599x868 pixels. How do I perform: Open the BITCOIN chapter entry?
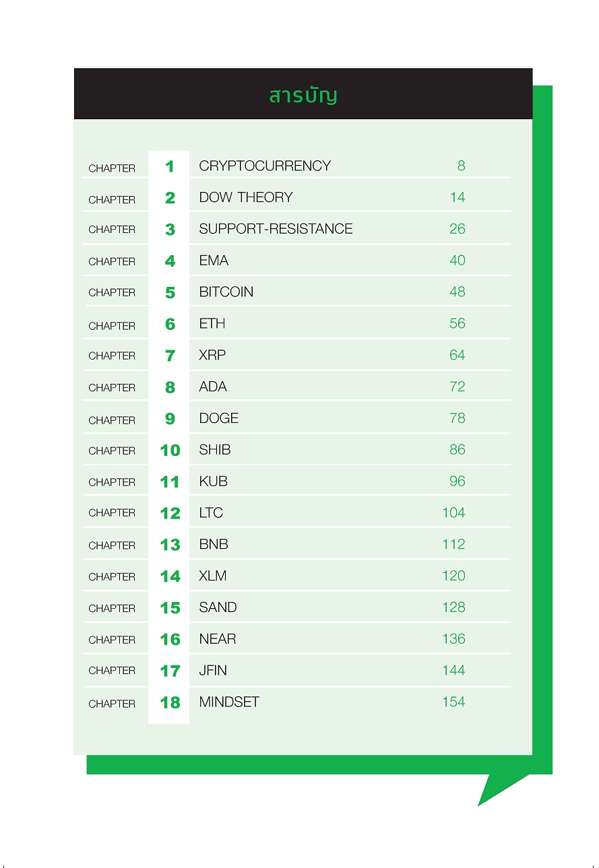(226, 292)
